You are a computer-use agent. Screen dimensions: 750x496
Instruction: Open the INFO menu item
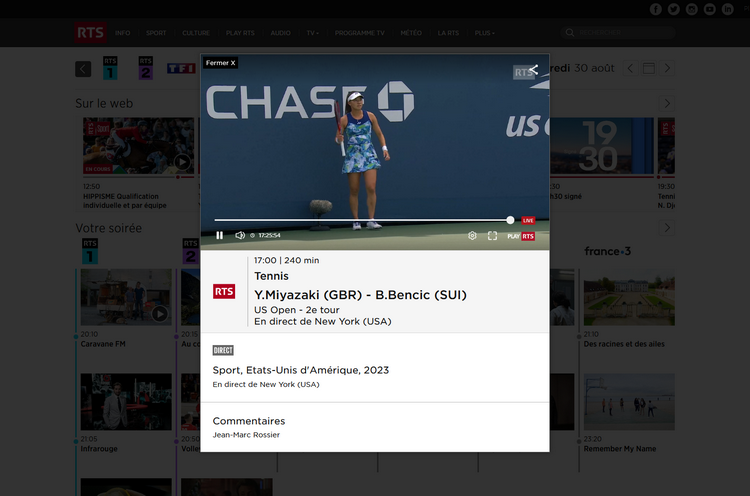(x=122, y=33)
